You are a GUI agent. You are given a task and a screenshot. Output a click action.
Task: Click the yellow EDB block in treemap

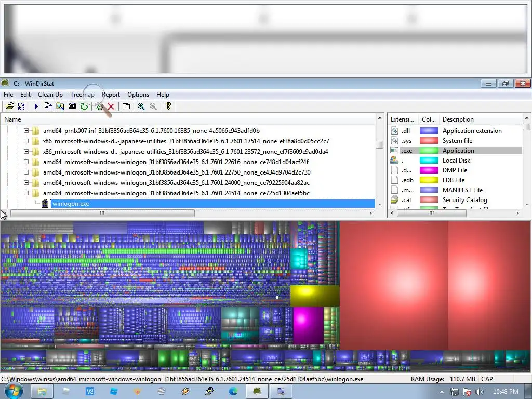(x=315, y=296)
